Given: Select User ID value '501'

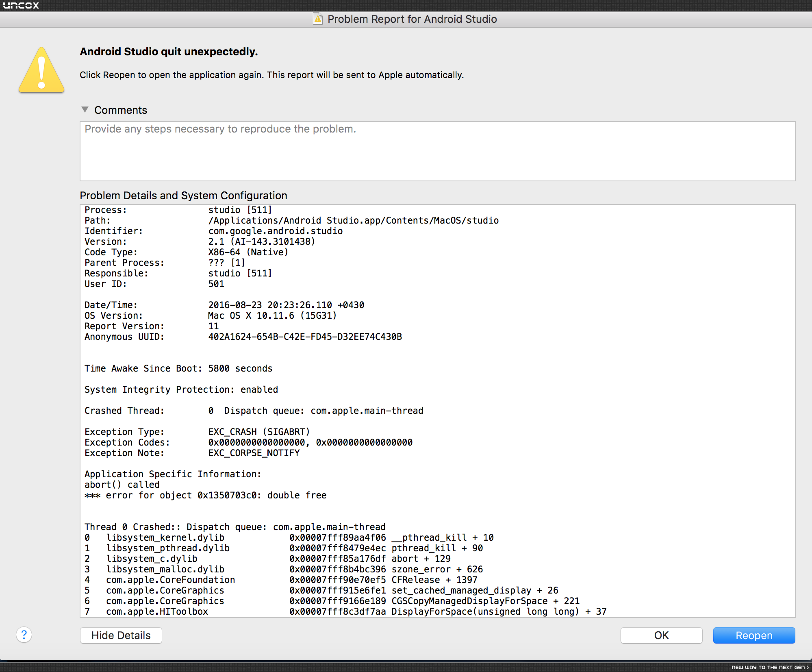Looking at the screenshot, I should pos(216,284).
